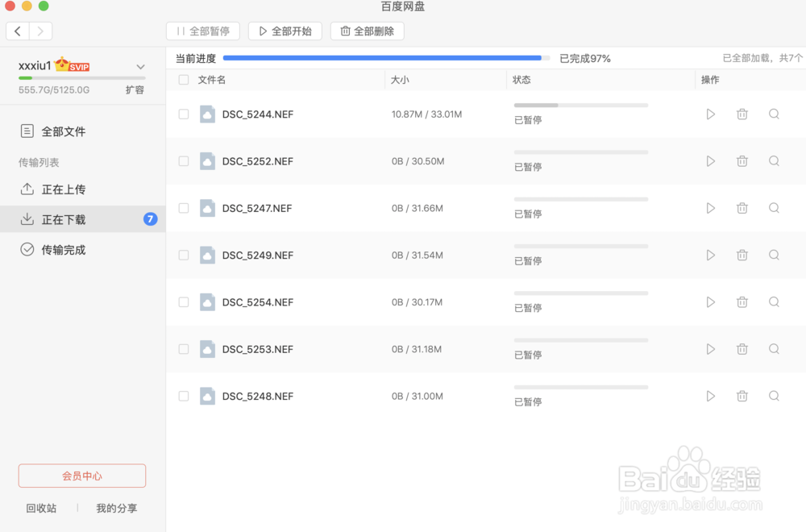Image resolution: width=806 pixels, height=532 pixels.
Task: Click the 状态 column header
Action: pyautogui.click(x=521, y=80)
